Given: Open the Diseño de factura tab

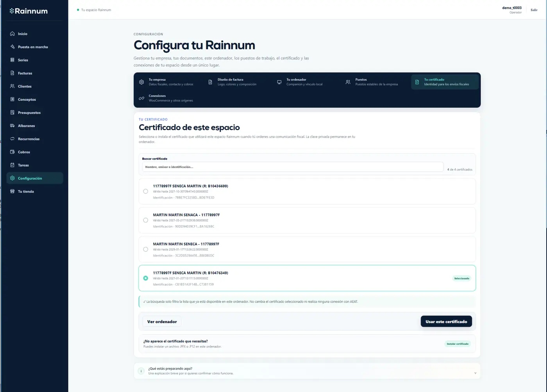Looking at the screenshot, I should pos(234,82).
